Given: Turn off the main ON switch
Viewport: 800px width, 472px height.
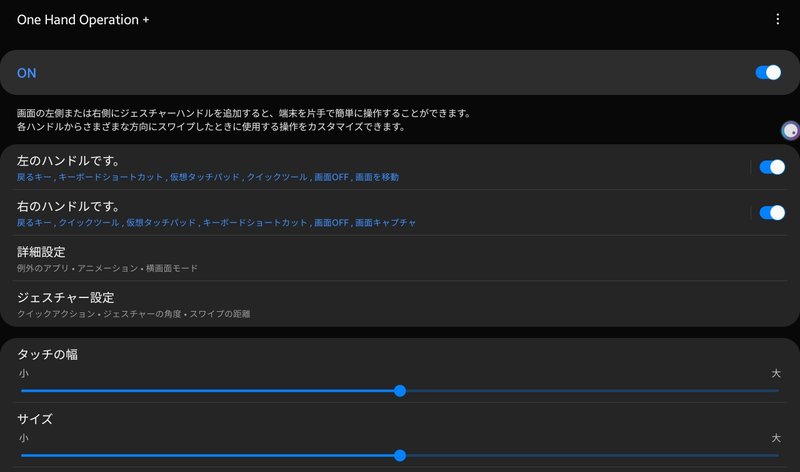Looking at the screenshot, I should pyautogui.click(x=768, y=72).
